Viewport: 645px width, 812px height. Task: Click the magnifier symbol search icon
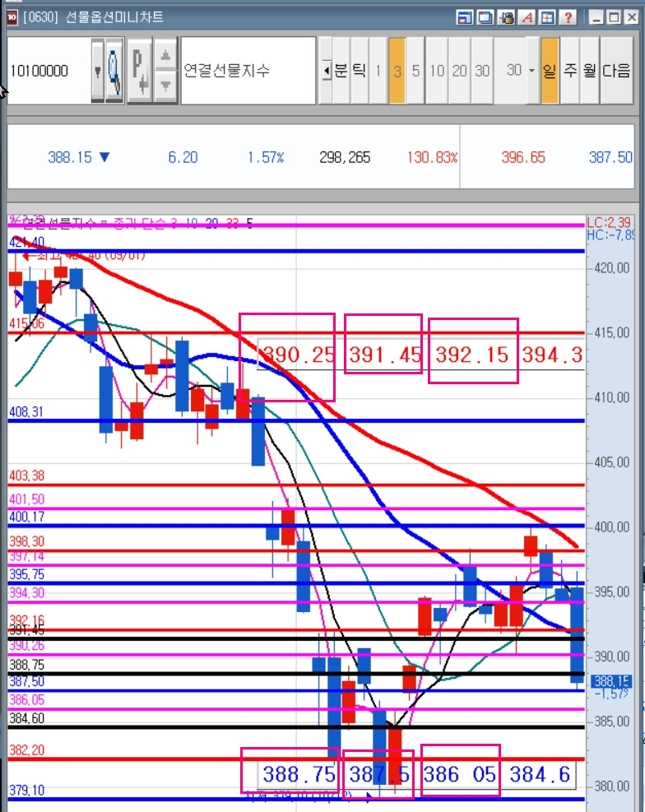coord(114,71)
